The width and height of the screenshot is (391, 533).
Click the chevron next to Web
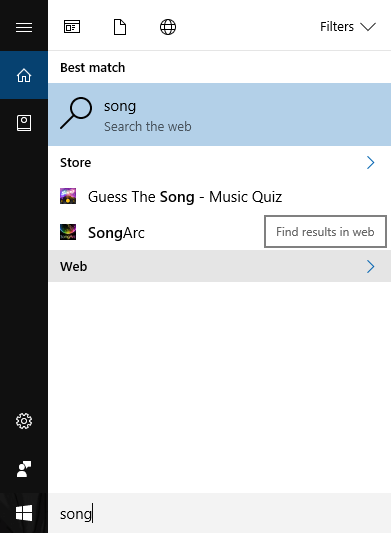[371, 266]
